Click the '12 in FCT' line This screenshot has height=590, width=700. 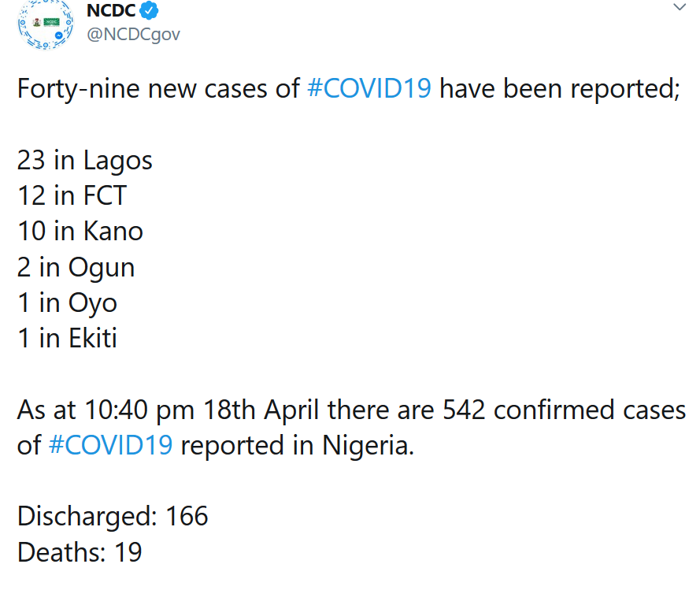tap(72, 195)
